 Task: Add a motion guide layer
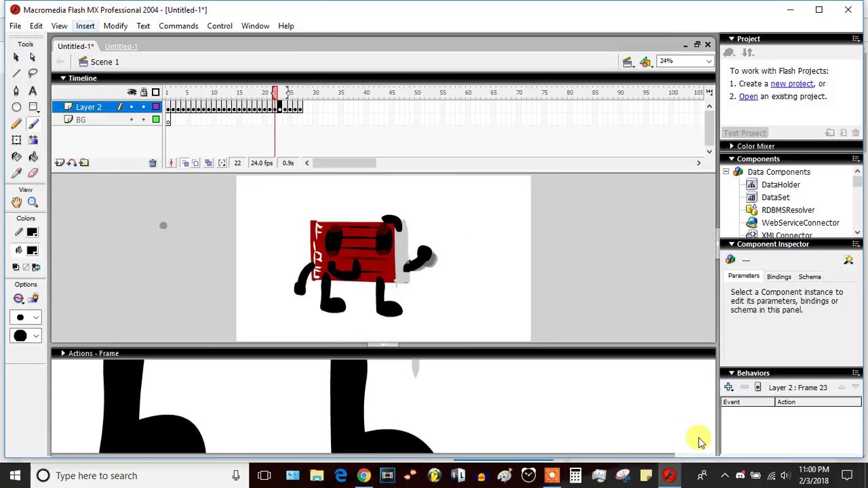tap(72, 163)
